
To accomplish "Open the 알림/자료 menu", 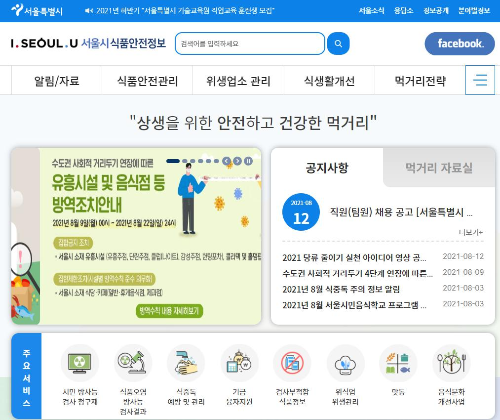I will tap(57, 81).
